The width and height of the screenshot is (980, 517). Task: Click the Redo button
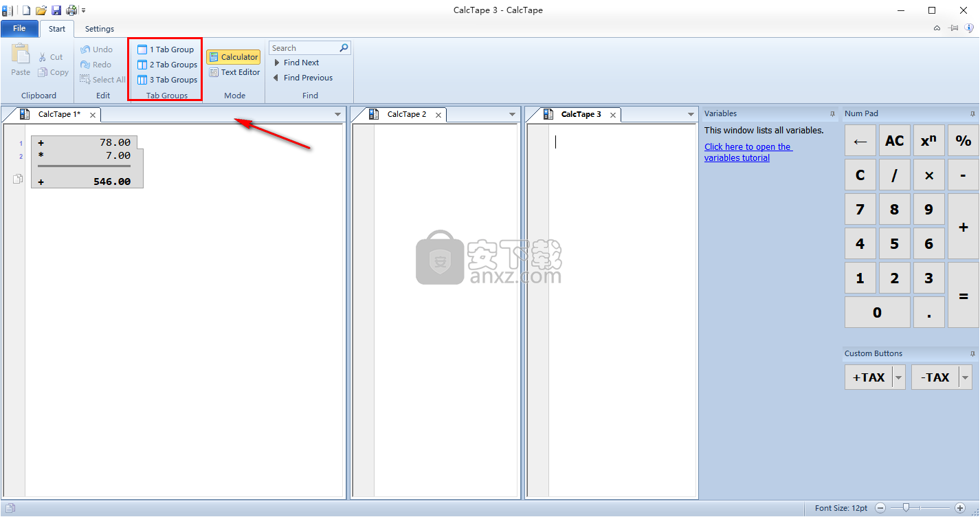(x=96, y=65)
